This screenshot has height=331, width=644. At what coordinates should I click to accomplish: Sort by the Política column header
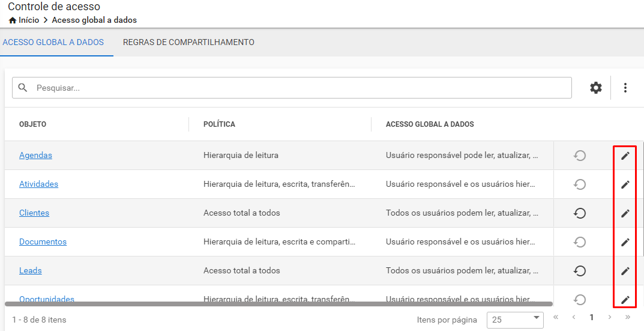pyautogui.click(x=219, y=124)
